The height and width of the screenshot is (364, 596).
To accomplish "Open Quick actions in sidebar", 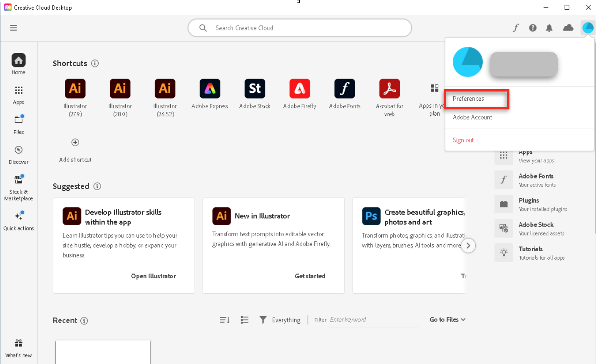I will [x=18, y=220].
